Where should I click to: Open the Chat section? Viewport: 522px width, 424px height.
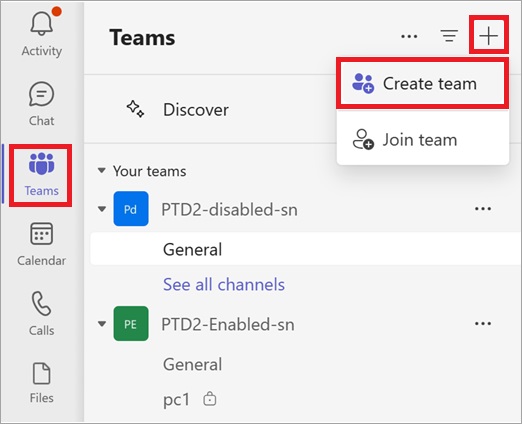pyautogui.click(x=42, y=104)
